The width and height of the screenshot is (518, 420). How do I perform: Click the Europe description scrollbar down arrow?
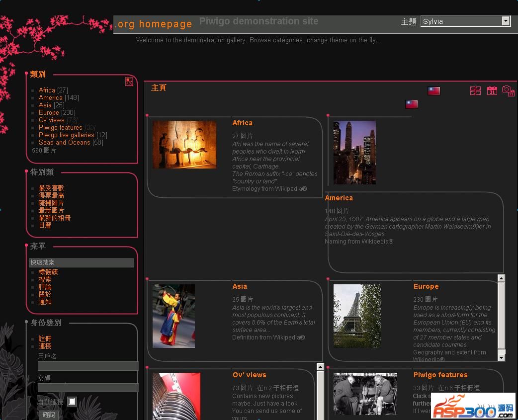501,357
